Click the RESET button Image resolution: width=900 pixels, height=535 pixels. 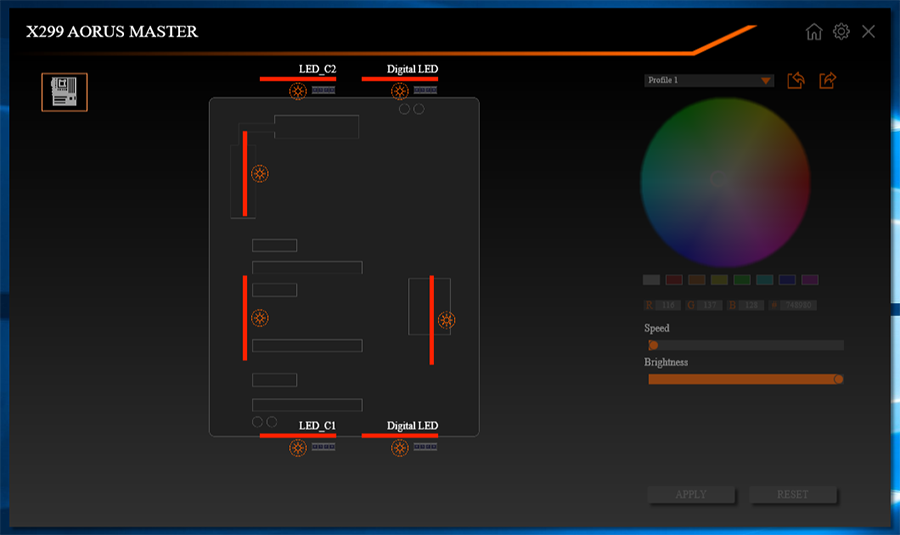pyautogui.click(x=793, y=494)
